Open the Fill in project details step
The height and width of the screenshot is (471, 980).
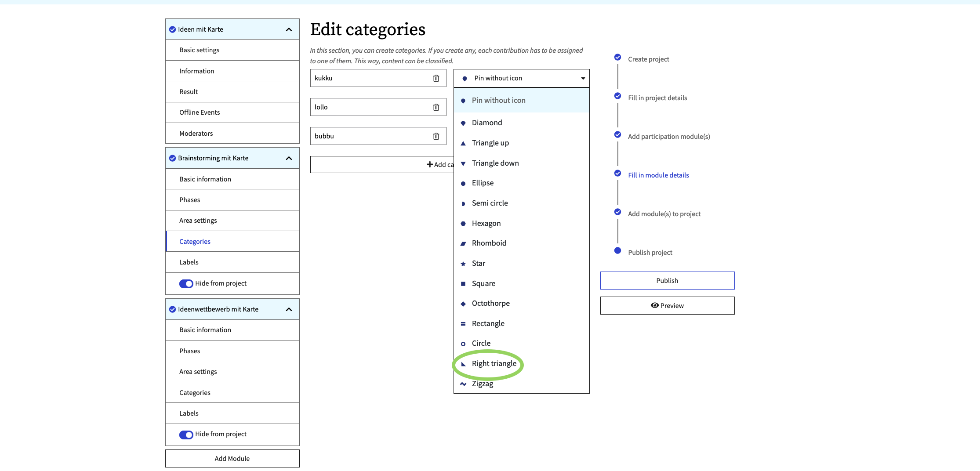(x=657, y=98)
